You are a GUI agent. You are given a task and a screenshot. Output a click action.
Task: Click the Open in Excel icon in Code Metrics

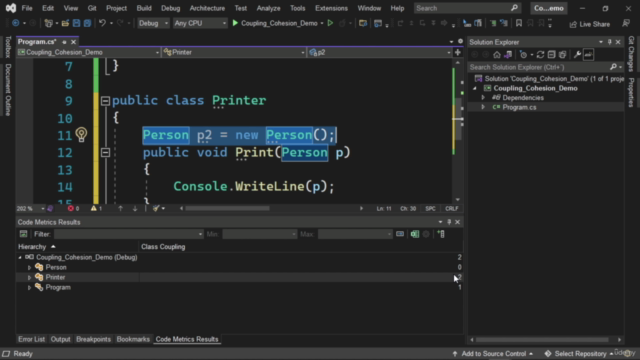(415, 234)
